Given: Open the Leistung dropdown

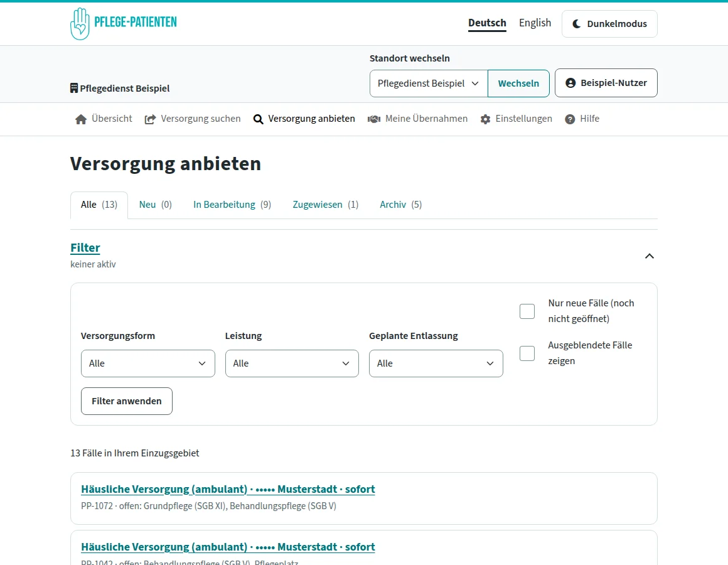Looking at the screenshot, I should pos(292,363).
